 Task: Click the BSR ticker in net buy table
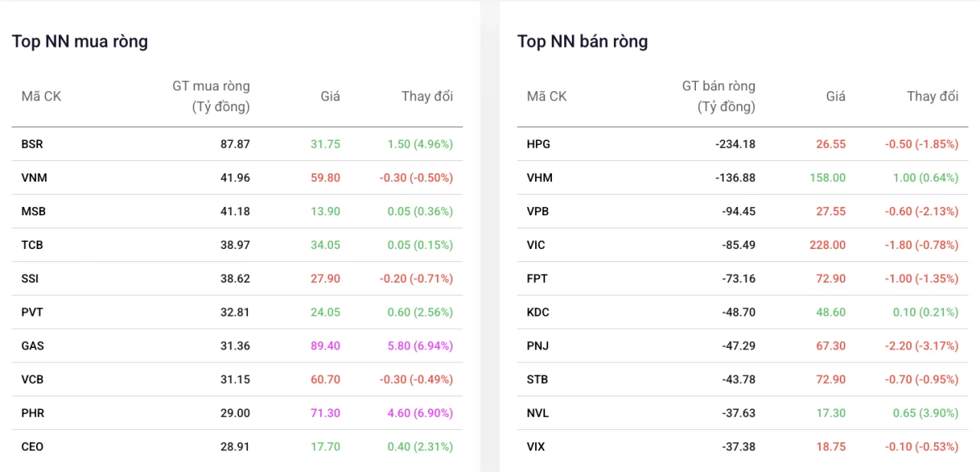point(32,144)
